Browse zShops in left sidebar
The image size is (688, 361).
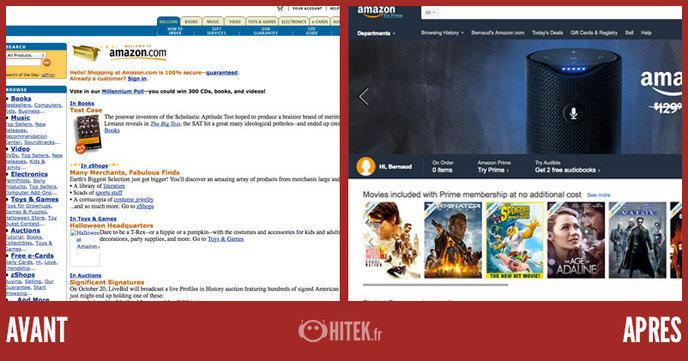pos(23,275)
